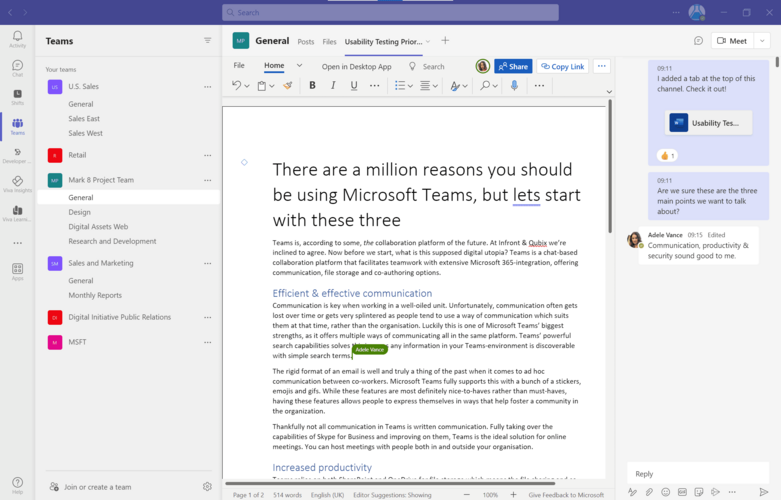The height and width of the screenshot is (500, 781).
Task: Toggle italic formatting
Action: (x=333, y=86)
